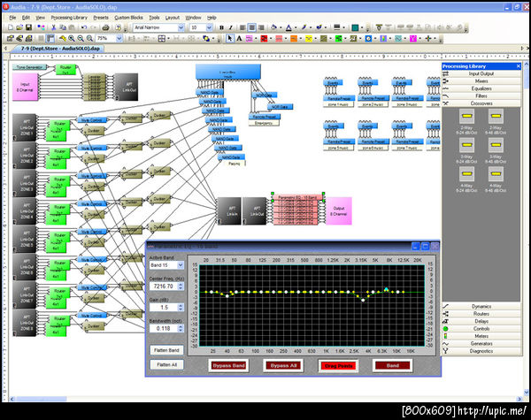Toggle the red Band button
This screenshot has width=531, height=420.
pos(392,365)
